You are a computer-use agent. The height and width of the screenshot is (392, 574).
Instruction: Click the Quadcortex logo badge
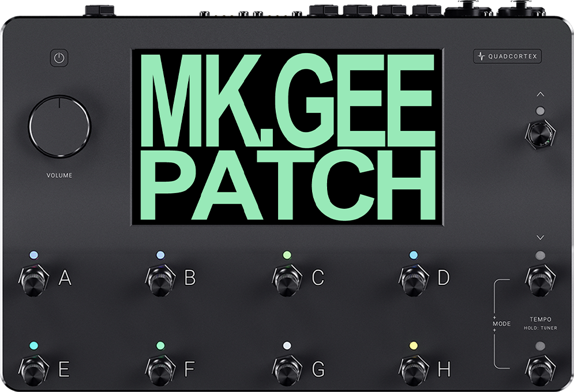[x=508, y=56]
